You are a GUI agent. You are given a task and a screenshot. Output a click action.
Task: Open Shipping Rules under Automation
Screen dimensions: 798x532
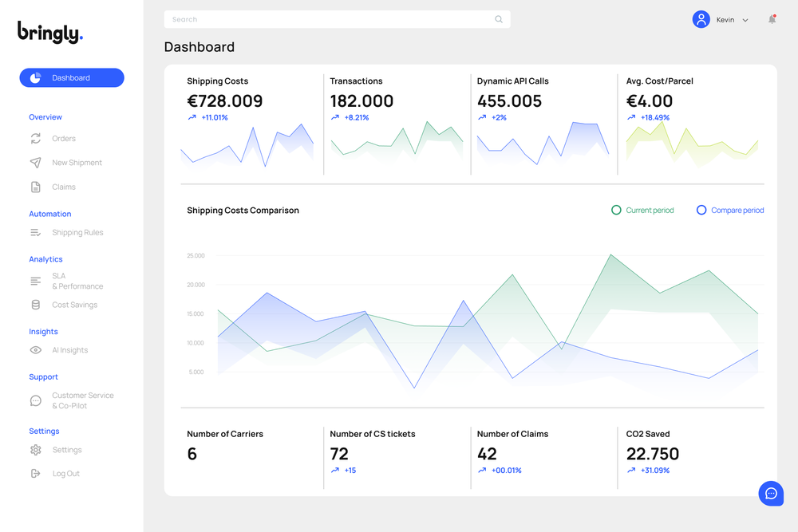36,232
